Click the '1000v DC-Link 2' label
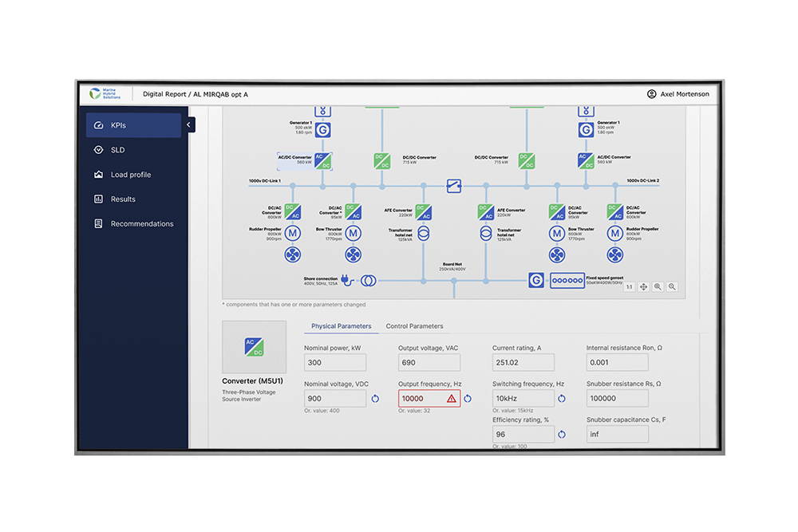Image resolution: width=798 pixels, height=532 pixels. click(x=642, y=180)
